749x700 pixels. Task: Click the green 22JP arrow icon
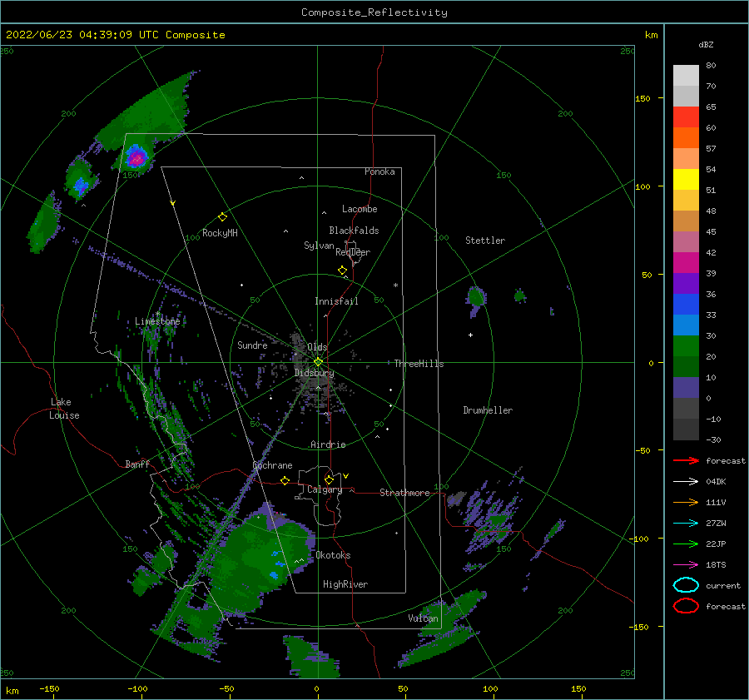point(686,544)
